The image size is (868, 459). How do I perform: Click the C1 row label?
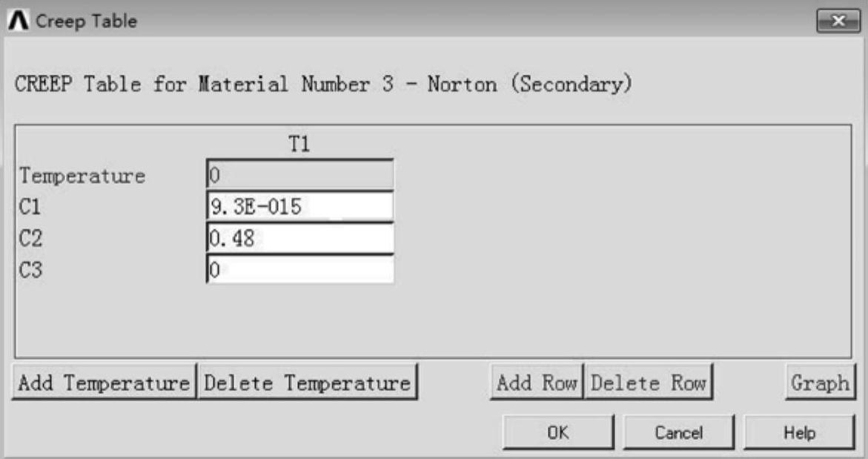pos(30,208)
